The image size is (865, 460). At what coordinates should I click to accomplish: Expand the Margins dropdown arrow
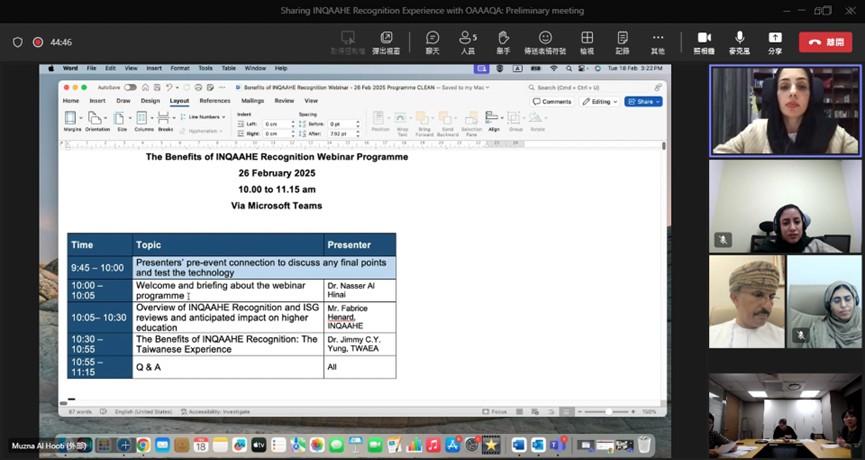(81, 117)
